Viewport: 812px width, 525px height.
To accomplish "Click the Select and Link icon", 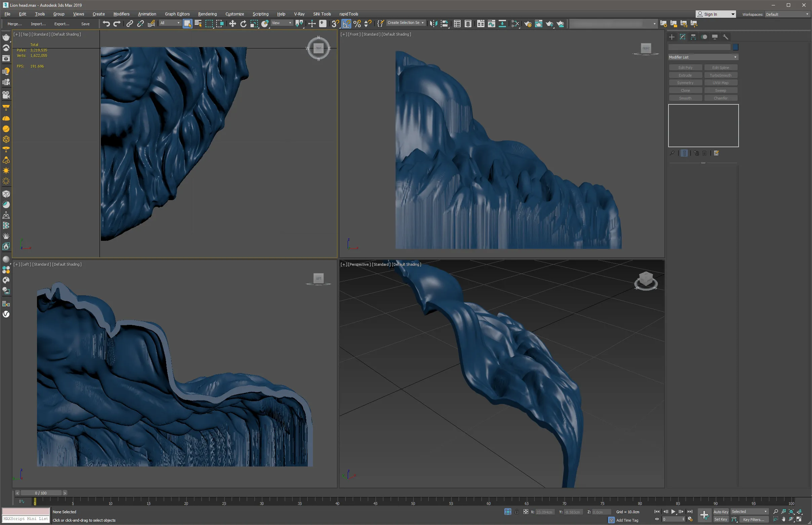I will pos(129,24).
